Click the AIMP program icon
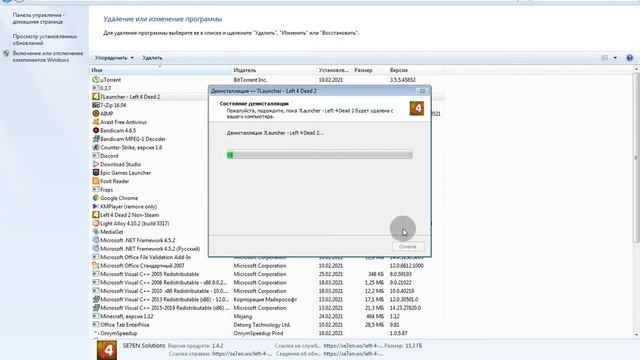Image resolution: width=640 pixels, height=360 pixels. (96, 113)
